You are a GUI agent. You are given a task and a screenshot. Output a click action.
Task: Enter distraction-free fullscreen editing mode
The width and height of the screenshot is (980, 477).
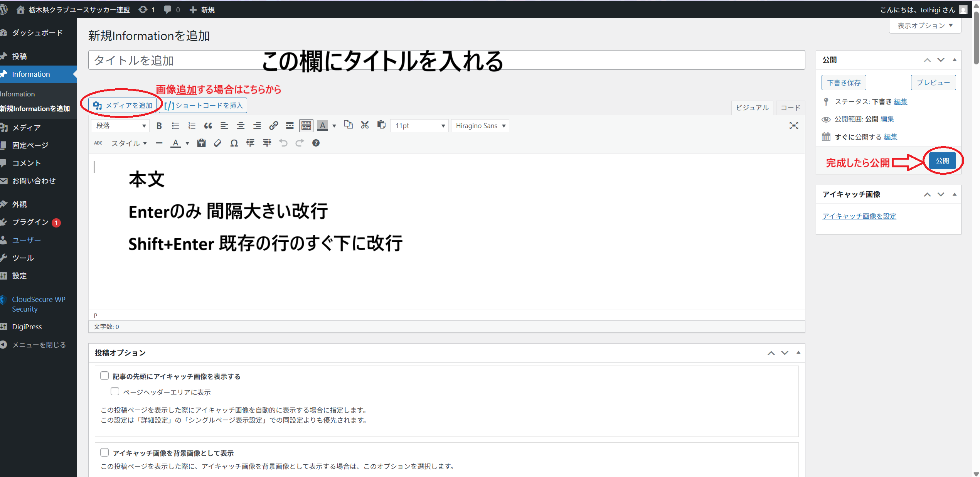(793, 126)
